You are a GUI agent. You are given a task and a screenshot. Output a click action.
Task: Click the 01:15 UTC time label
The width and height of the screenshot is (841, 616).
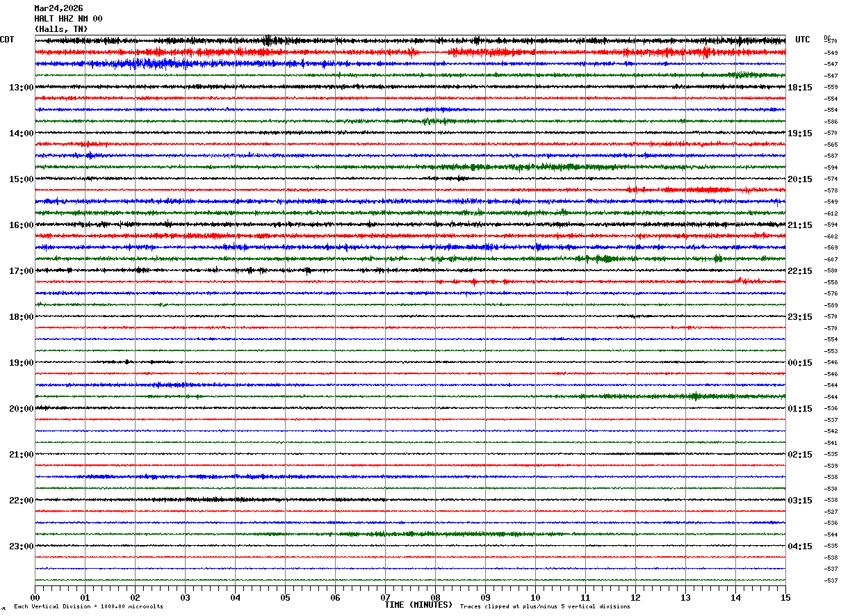coord(800,409)
